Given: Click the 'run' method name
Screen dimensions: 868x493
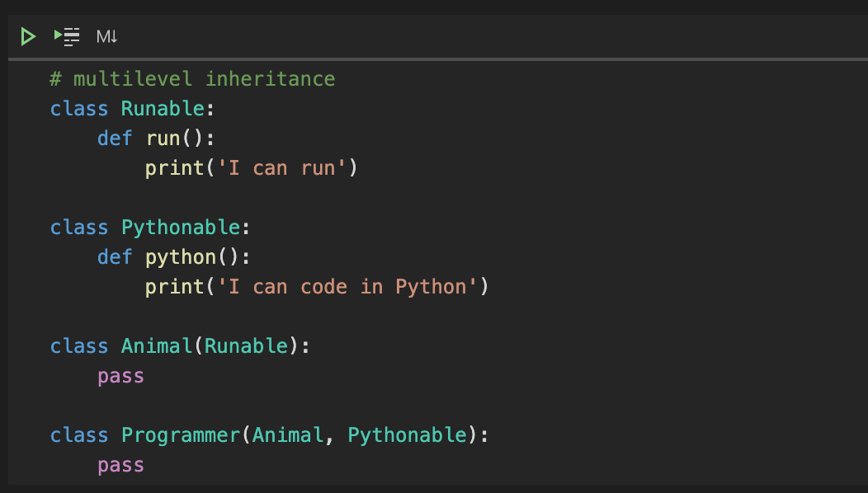Looking at the screenshot, I should pos(163,139).
